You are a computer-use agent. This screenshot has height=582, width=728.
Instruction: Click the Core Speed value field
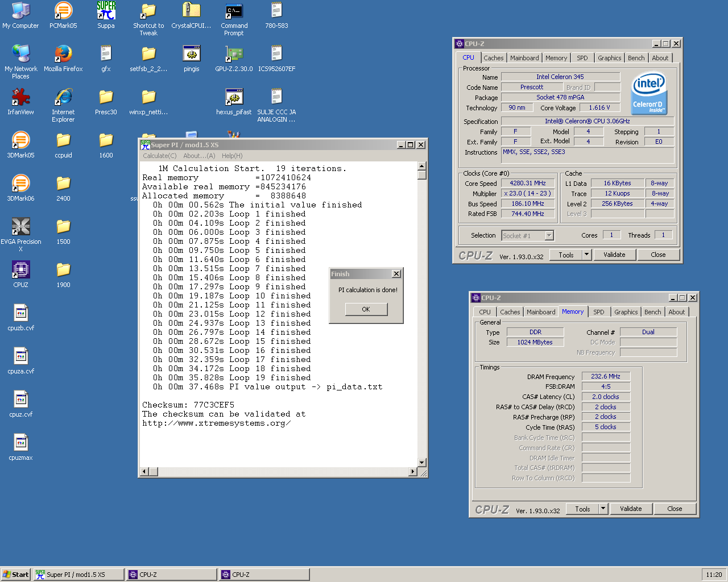click(x=528, y=183)
